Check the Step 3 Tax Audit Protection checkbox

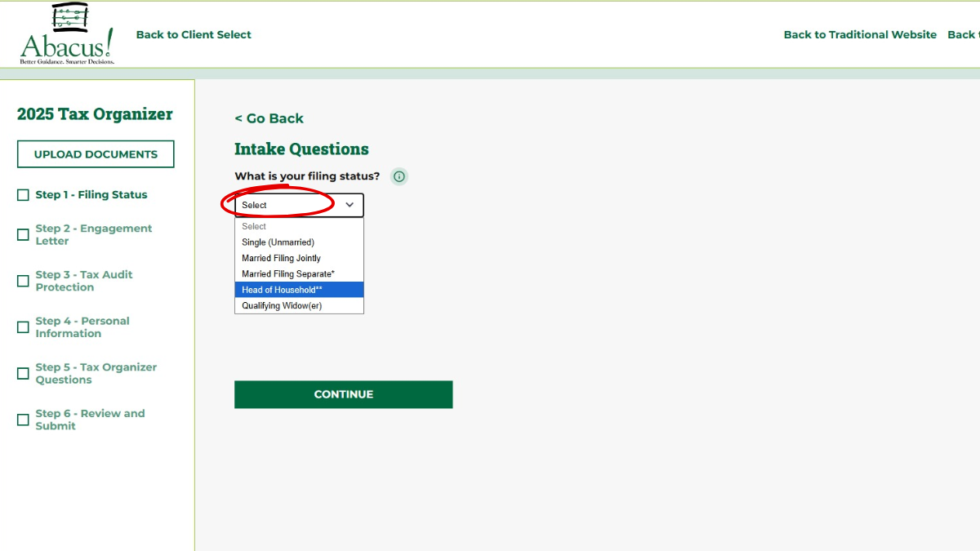click(x=23, y=281)
